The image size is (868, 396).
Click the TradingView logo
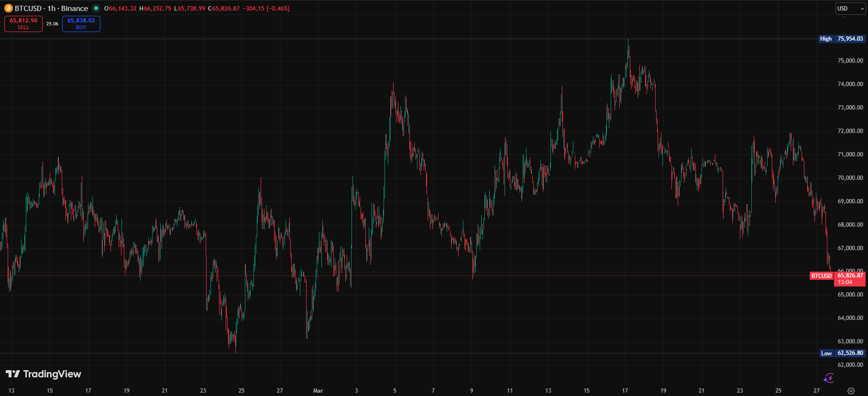44,374
